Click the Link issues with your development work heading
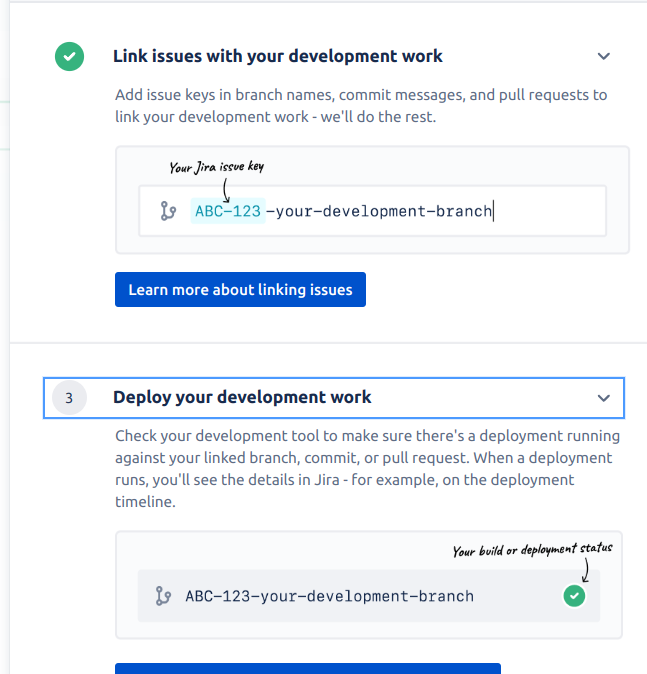Image resolution: width=647 pixels, height=674 pixels. coord(278,56)
